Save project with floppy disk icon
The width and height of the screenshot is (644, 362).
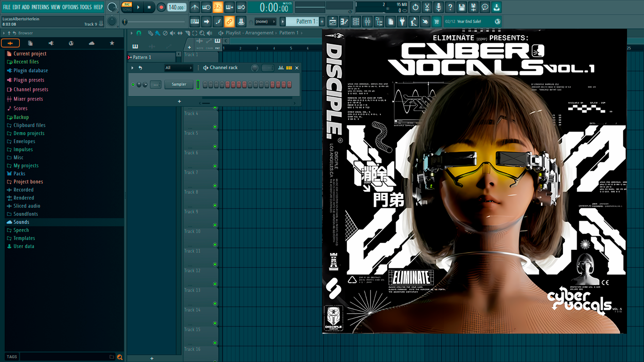tap(462, 7)
